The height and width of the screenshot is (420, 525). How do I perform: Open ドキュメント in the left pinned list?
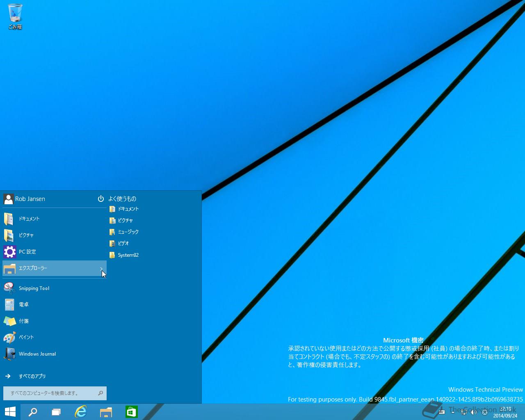(x=55, y=219)
